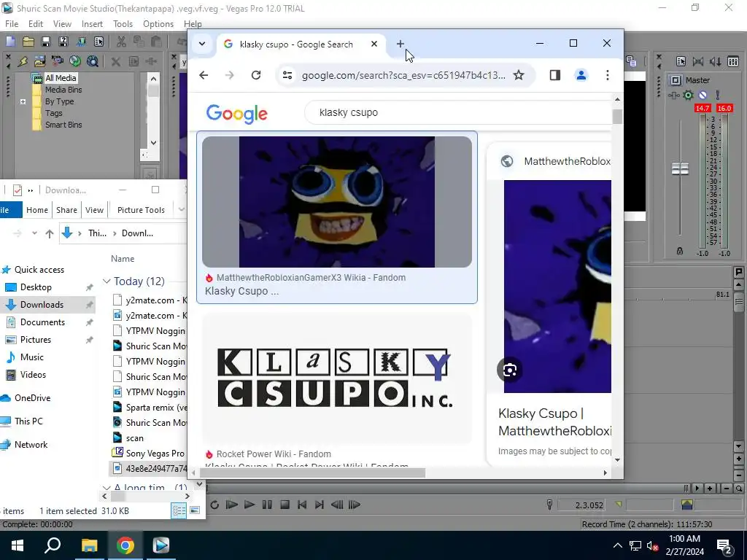Go back in Chrome
The image size is (747, 560).
pos(204,75)
